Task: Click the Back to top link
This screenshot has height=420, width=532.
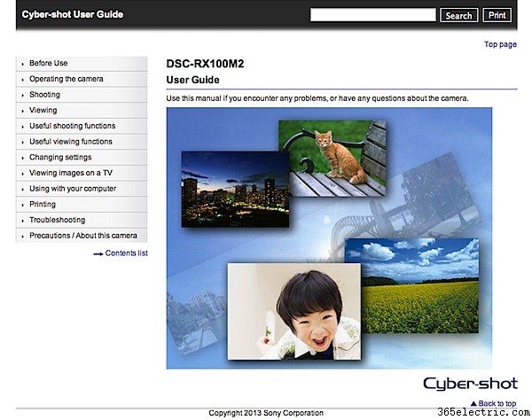Action: (497, 403)
